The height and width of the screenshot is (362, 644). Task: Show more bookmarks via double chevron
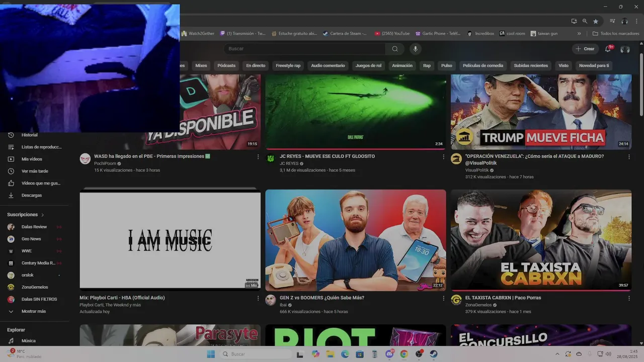(x=579, y=34)
